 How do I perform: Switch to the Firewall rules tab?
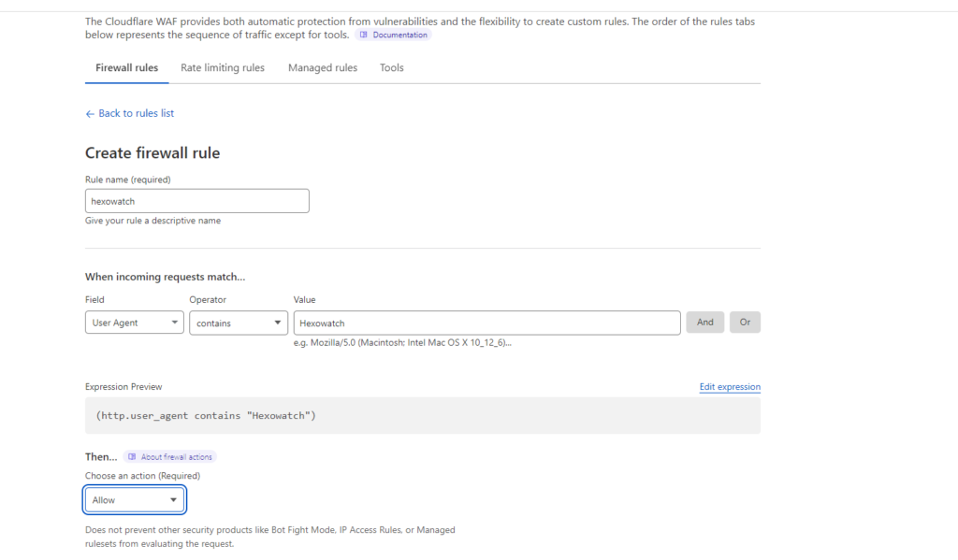coord(126,68)
